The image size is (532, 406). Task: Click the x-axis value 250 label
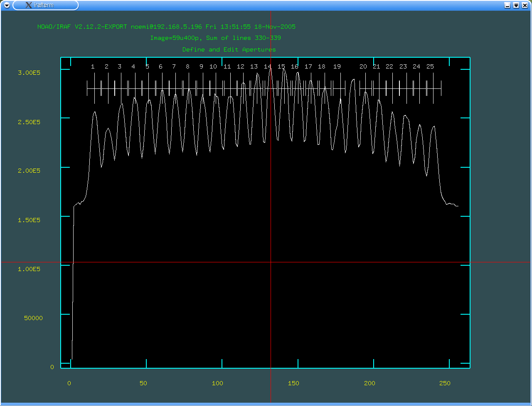tap(445, 383)
